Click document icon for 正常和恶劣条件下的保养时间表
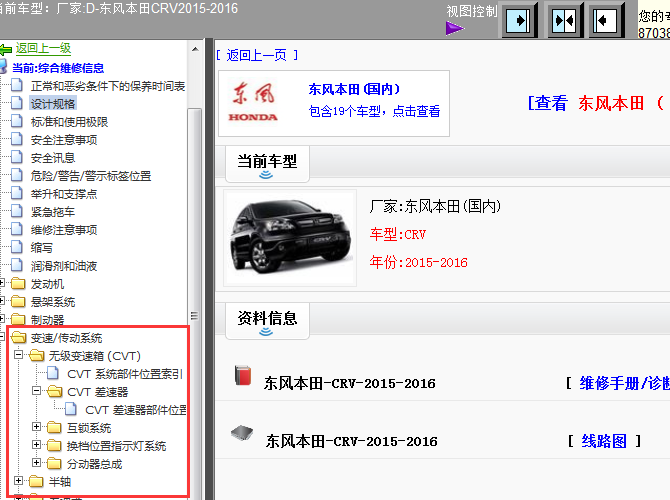Viewport: 670px width, 500px height. pyautogui.click(x=16, y=85)
